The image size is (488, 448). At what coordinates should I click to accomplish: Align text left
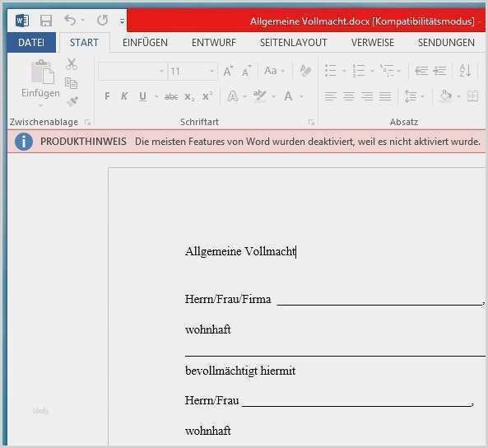[x=331, y=96]
